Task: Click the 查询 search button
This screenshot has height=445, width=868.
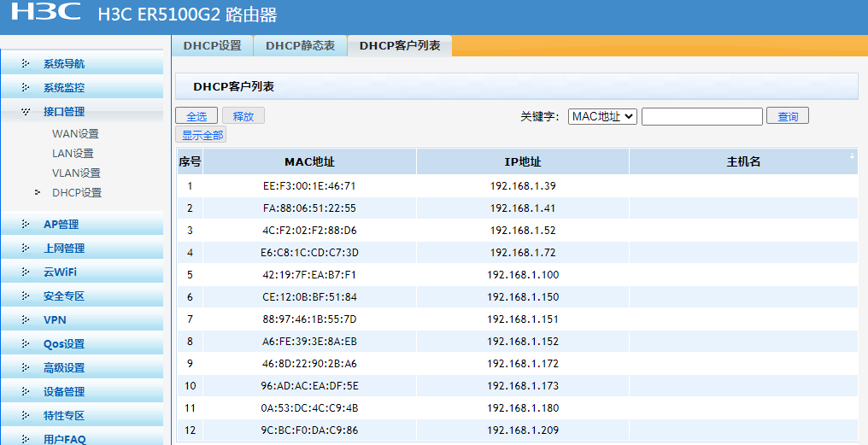Action: click(788, 115)
